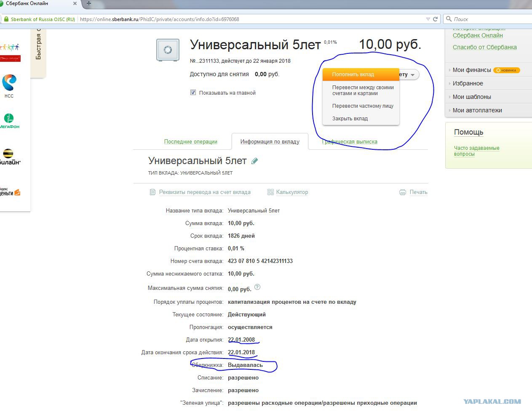Click the 0,01 % interest rate value

(236, 248)
